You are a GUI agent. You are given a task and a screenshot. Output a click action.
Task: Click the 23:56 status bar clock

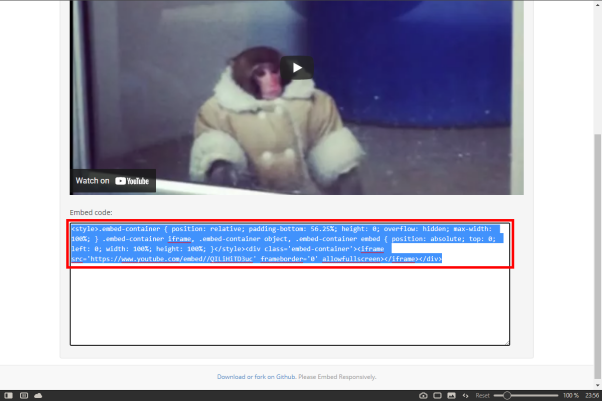coord(592,396)
